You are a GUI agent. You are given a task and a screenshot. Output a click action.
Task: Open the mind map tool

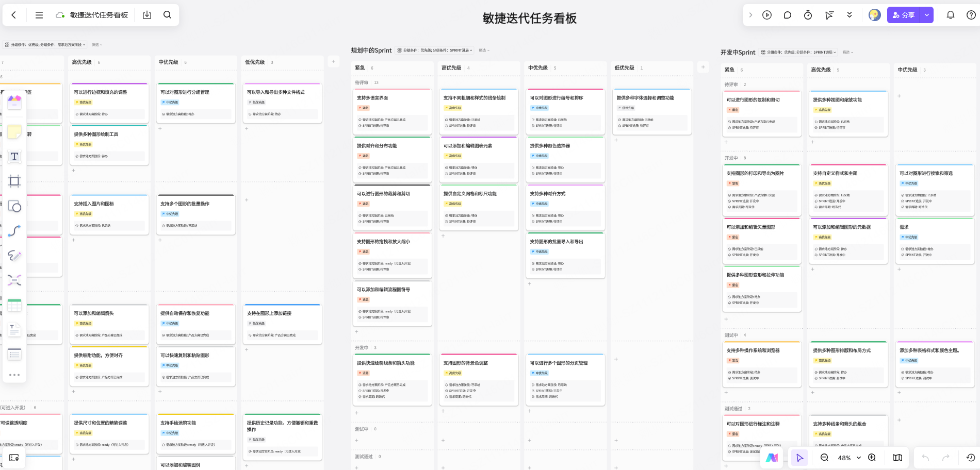click(x=14, y=280)
